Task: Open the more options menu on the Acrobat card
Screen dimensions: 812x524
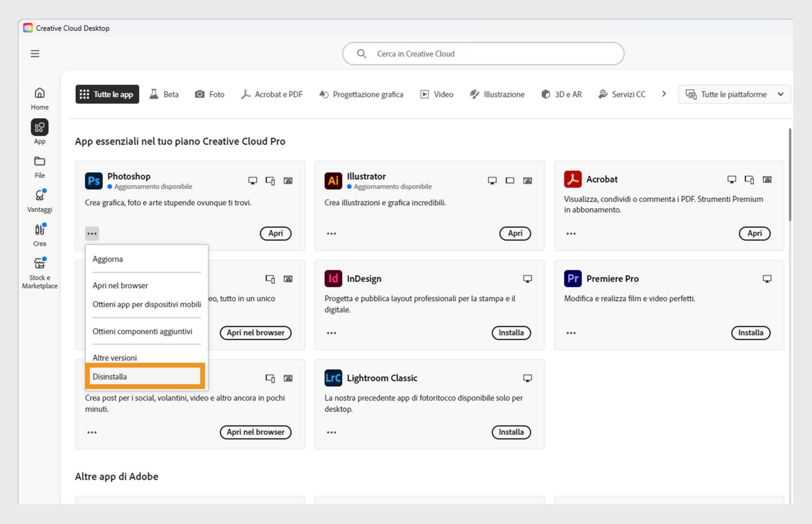Action: click(x=571, y=233)
